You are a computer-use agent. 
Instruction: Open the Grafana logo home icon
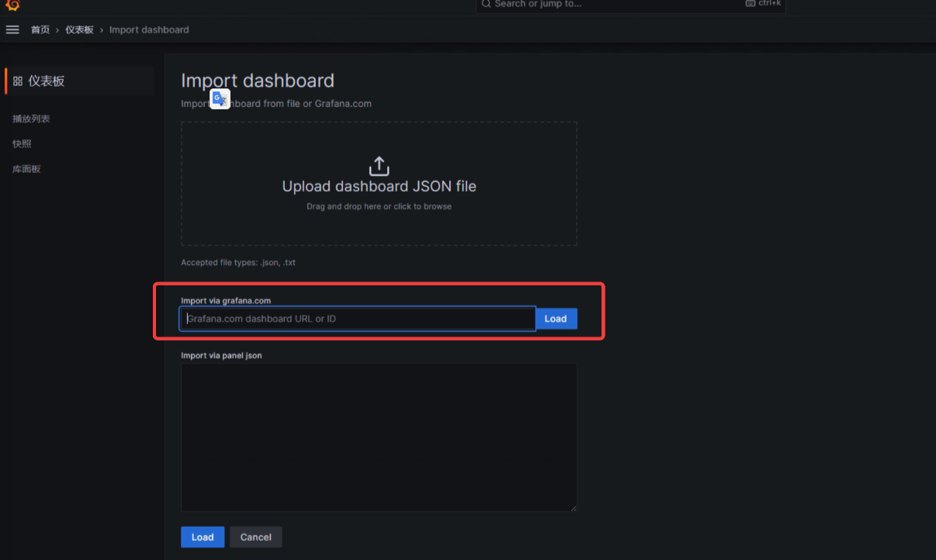(x=12, y=5)
